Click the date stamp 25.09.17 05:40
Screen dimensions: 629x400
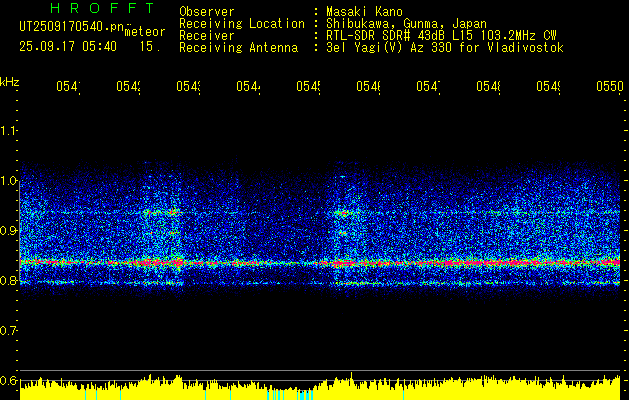pos(68,47)
